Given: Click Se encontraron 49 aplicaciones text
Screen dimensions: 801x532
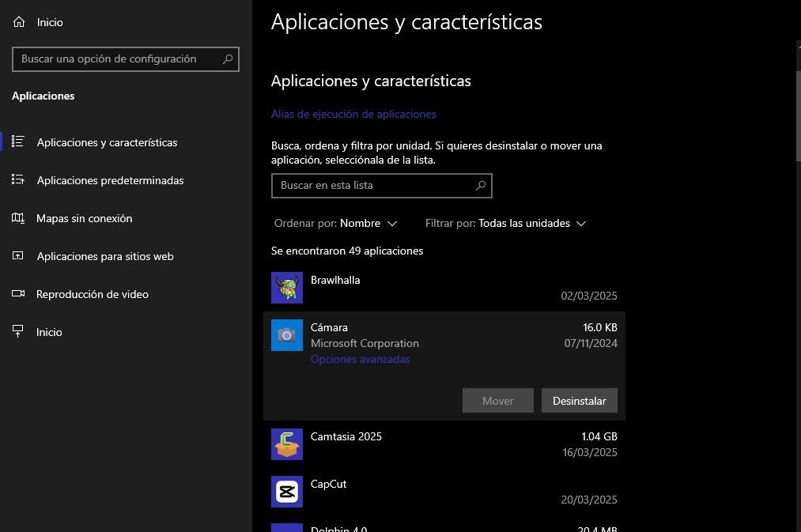Looking at the screenshot, I should tap(347, 251).
